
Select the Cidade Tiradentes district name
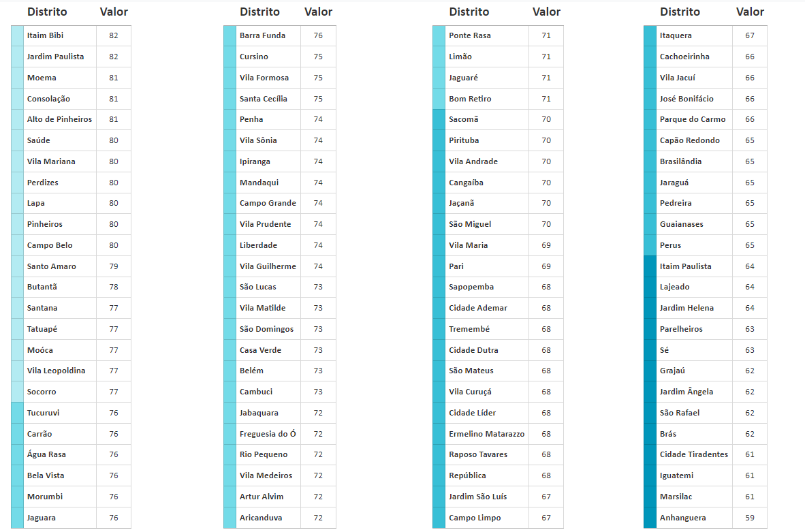pos(694,454)
